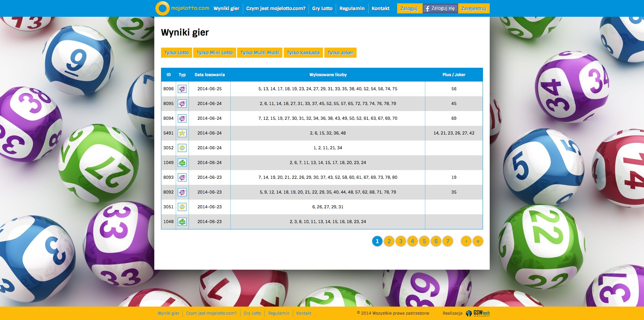Filter results with Tylko Lotto
Screen dimensions: 644x320
176,53
